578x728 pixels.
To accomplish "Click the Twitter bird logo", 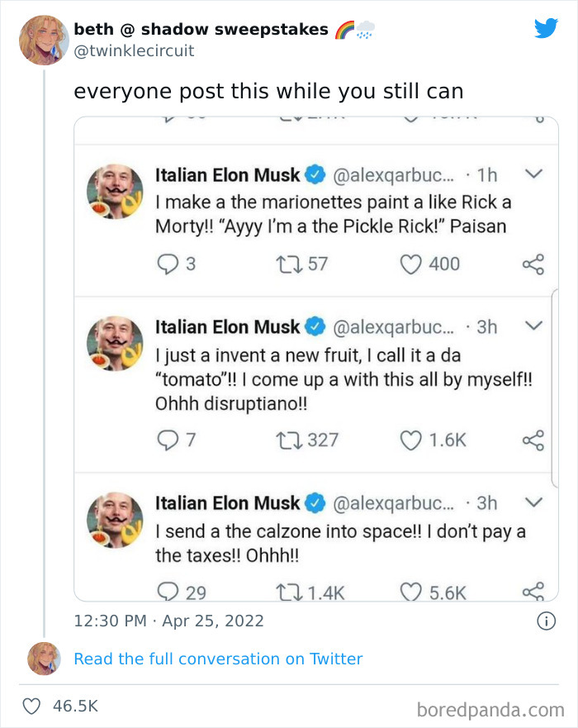I will 547,27.
